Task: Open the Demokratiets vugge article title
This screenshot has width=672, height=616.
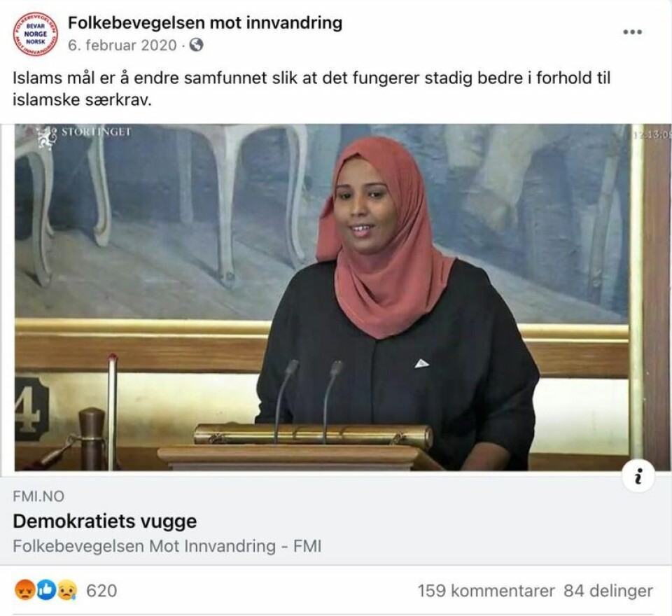Action: [x=105, y=521]
